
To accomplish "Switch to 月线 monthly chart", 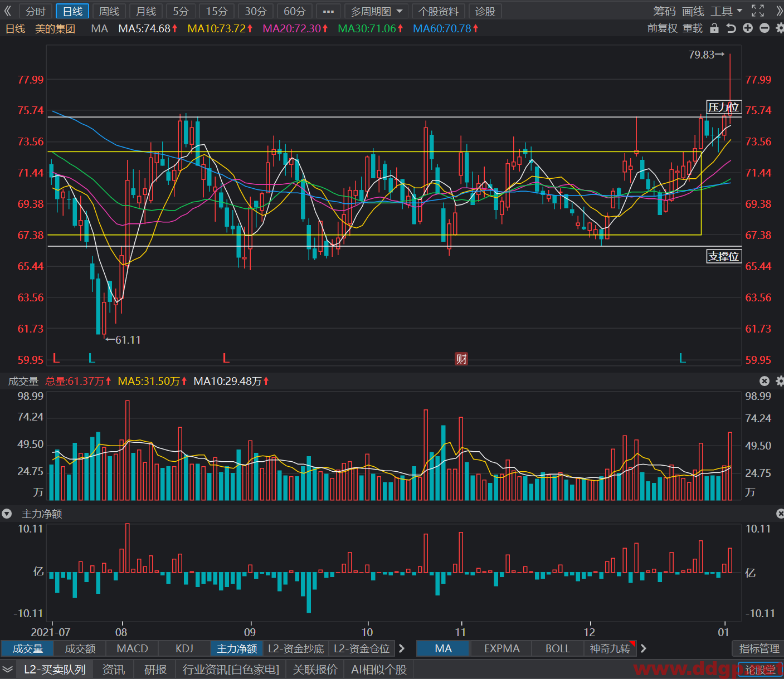I will 146,11.
